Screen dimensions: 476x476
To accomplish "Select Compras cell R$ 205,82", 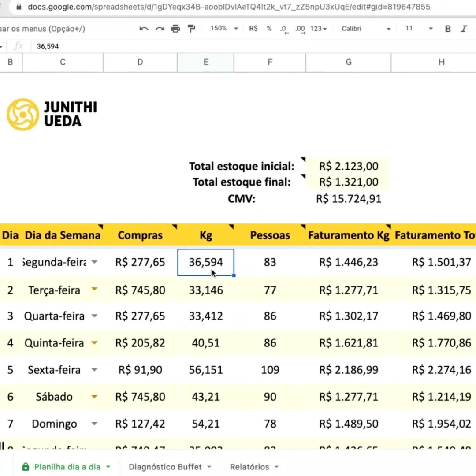I will [140, 343].
